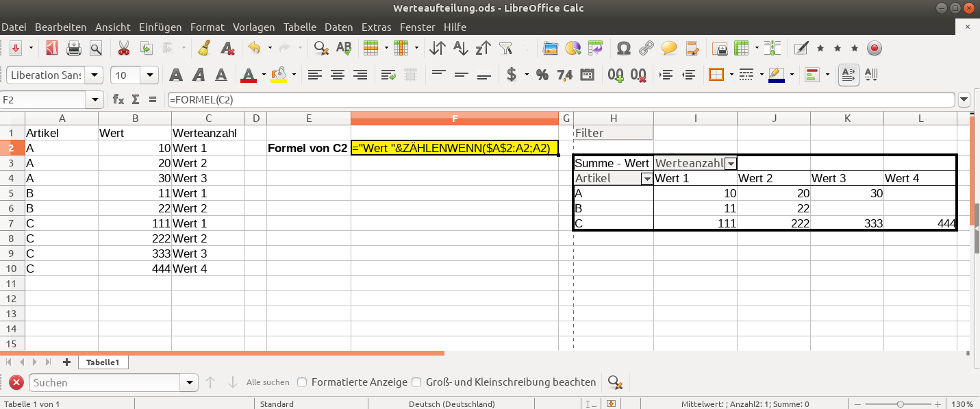The width and height of the screenshot is (980, 409).
Task: Click the scissors Cut icon
Action: 124,49
